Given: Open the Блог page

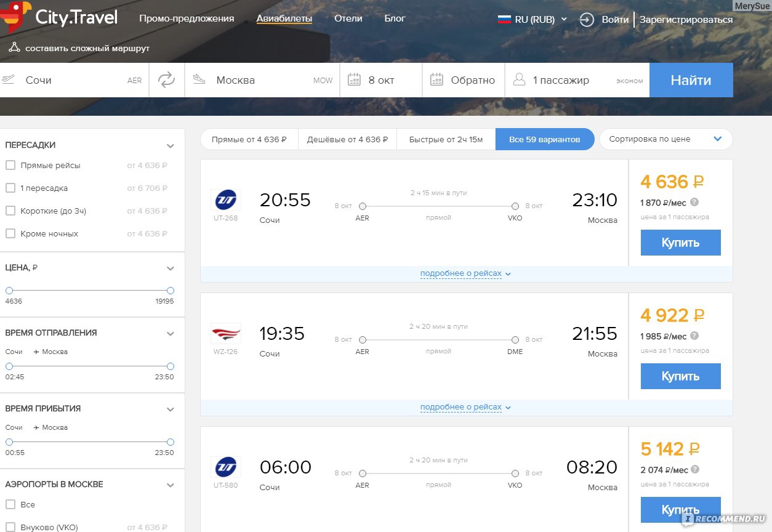Looking at the screenshot, I should pyautogui.click(x=395, y=18).
